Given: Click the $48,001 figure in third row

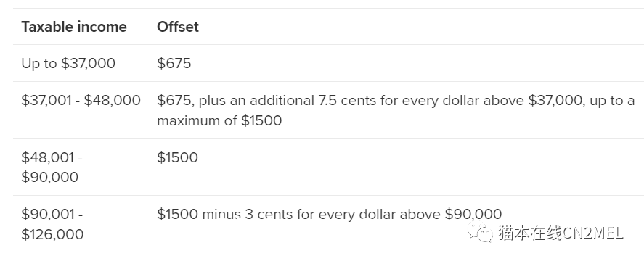Looking at the screenshot, I should pyautogui.click(x=49, y=157).
